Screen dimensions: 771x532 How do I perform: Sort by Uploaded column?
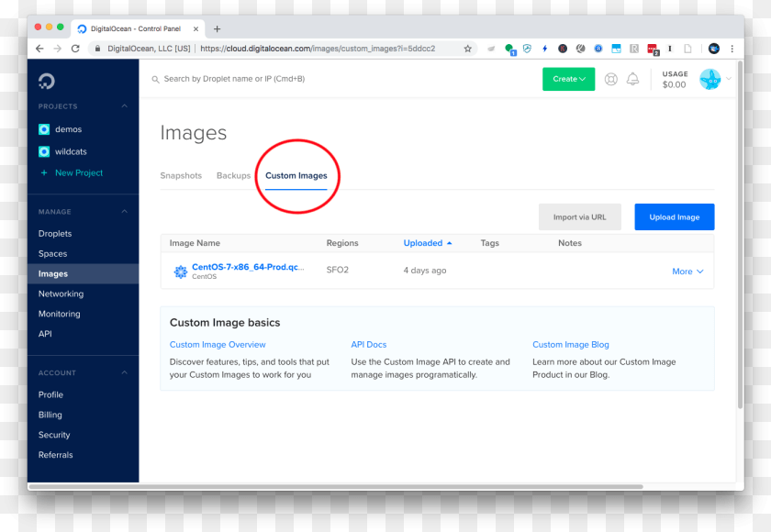click(428, 243)
